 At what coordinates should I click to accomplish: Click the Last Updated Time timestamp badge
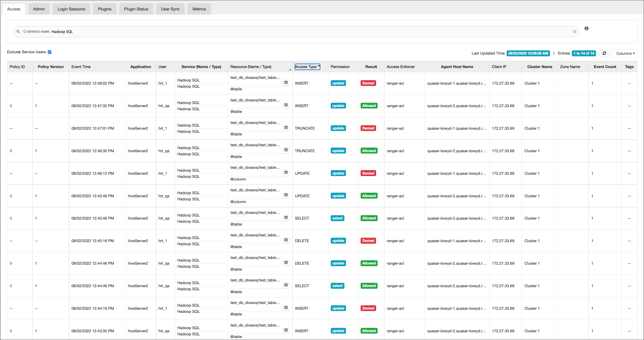(x=528, y=53)
